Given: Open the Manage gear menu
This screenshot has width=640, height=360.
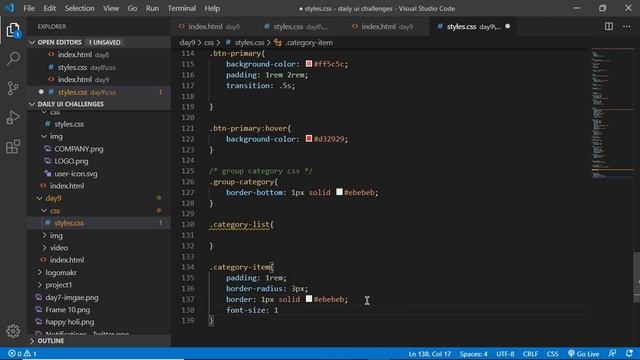Looking at the screenshot, I should pyautogui.click(x=13, y=331).
